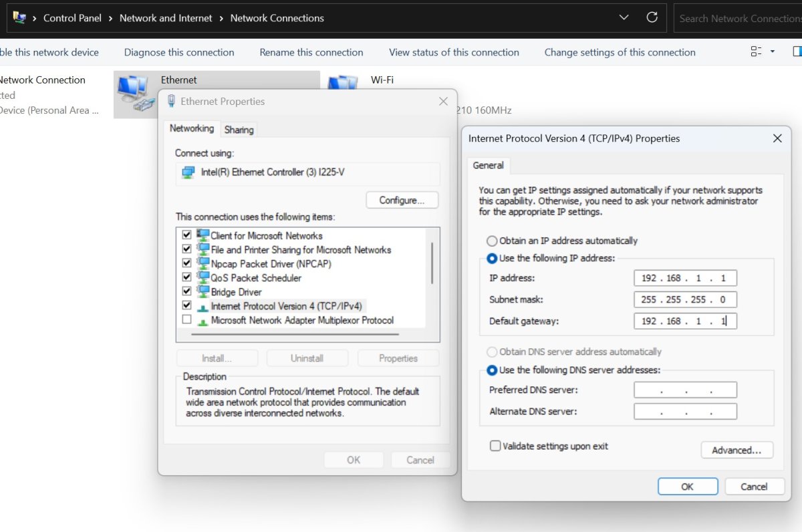Screen dimensions: 802x532
Task: Cancel the IPv4 Properties dialog
Action: click(755, 487)
